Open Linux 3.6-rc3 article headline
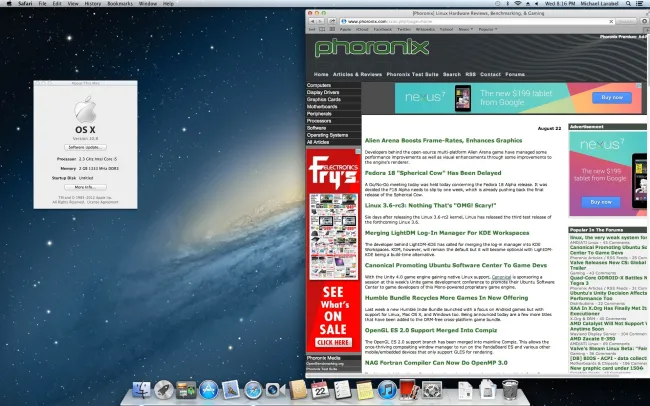650x406 pixels. (430, 205)
